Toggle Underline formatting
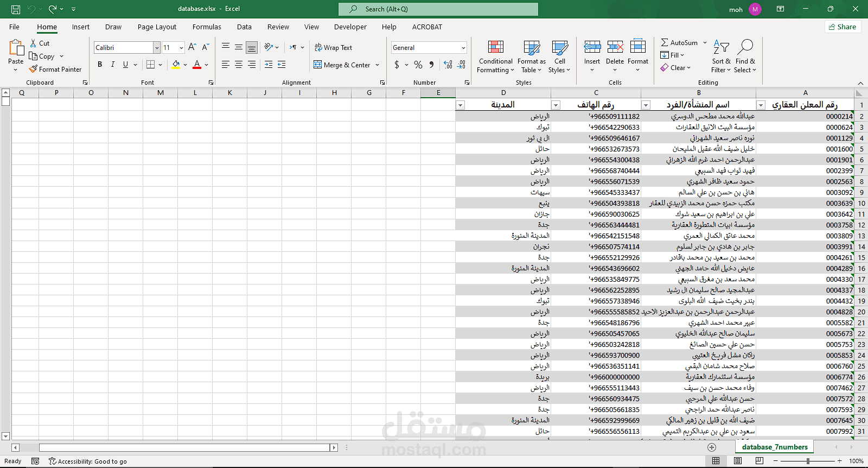Screen dimensions: 868x468 pos(126,65)
